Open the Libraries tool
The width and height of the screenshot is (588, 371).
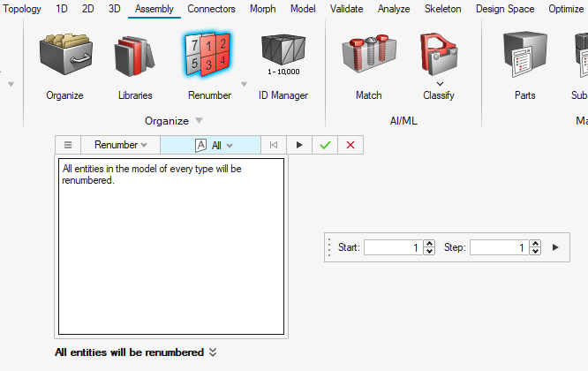pyautogui.click(x=135, y=67)
